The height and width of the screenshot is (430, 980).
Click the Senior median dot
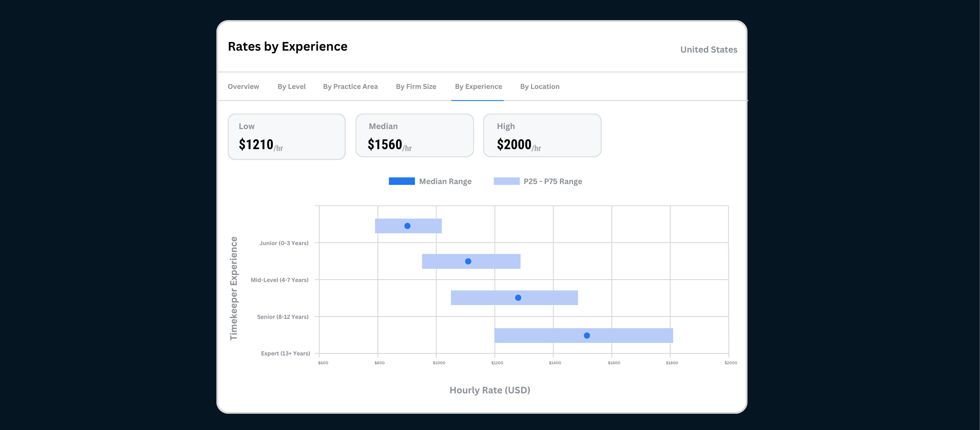tap(518, 298)
